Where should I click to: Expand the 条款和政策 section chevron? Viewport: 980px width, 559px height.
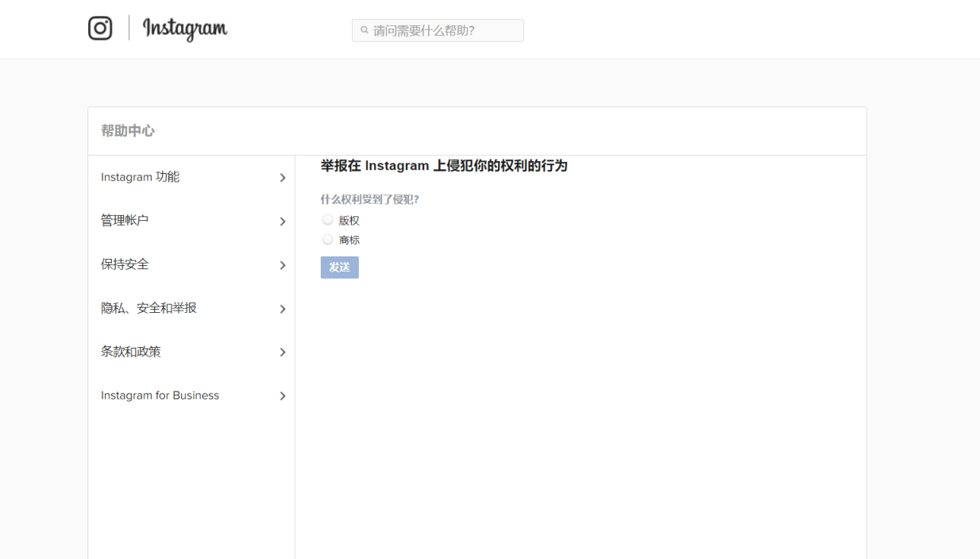(x=282, y=352)
